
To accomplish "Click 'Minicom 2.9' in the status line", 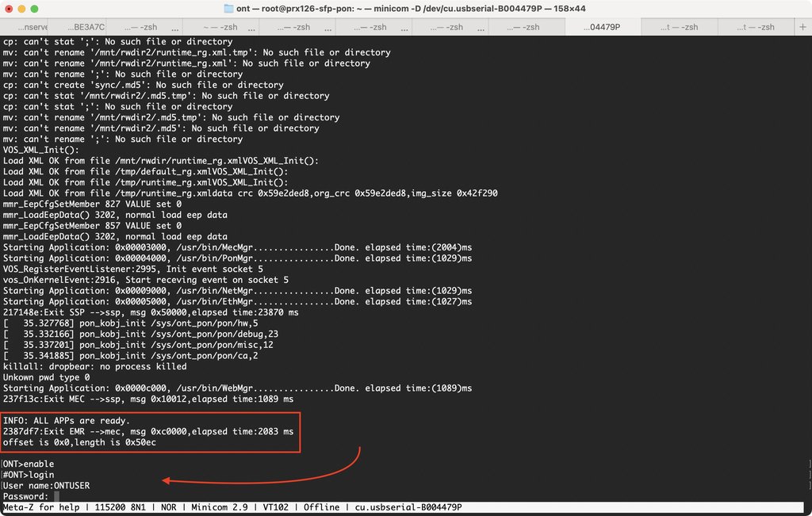I will coord(220,507).
